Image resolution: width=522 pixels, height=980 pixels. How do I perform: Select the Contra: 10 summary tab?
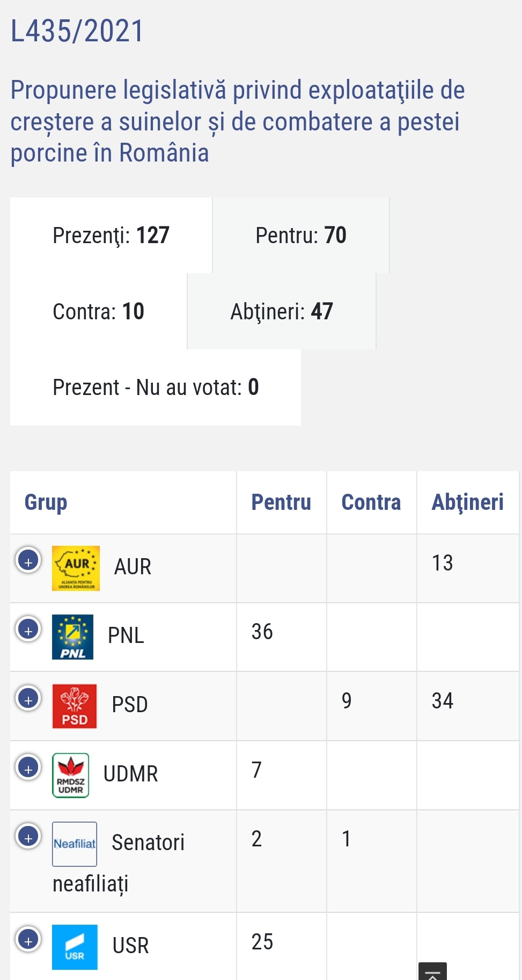click(99, 312)
